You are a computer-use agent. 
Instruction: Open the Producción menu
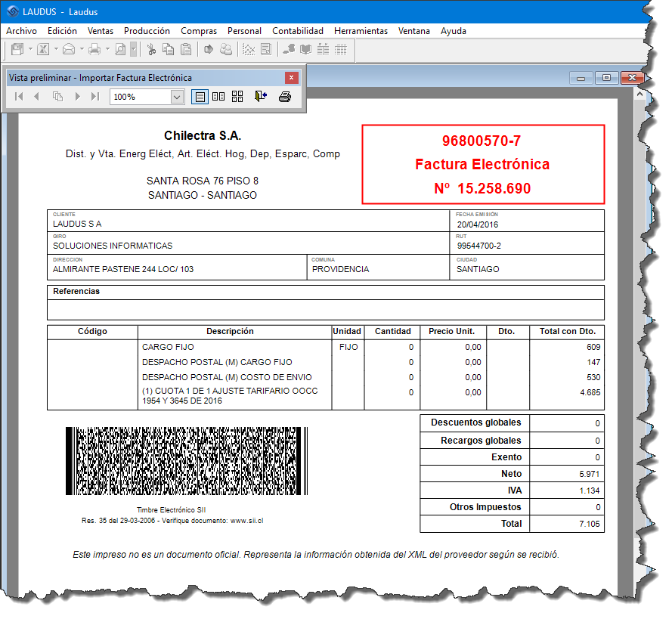point(147,31)
